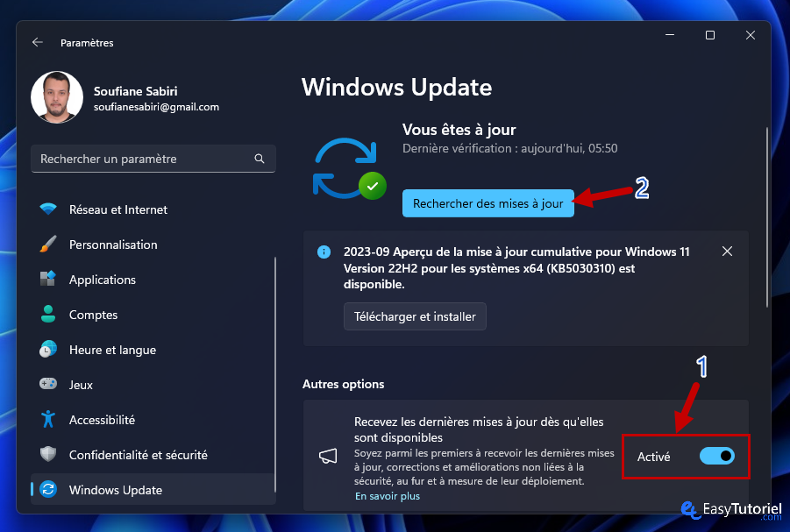Viewport: 790px width, 532px height.
Task: Click Télécharger et installer button
Action: [x=415, y=316]
